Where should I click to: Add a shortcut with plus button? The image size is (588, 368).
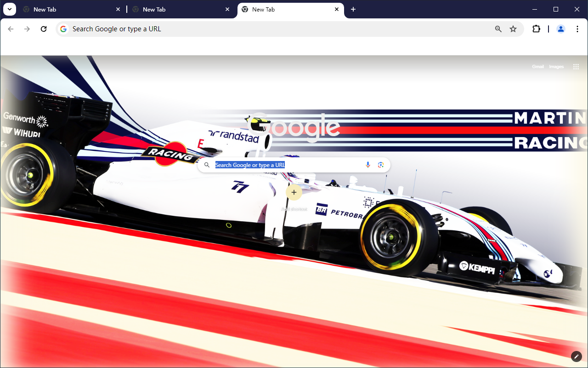294,192
